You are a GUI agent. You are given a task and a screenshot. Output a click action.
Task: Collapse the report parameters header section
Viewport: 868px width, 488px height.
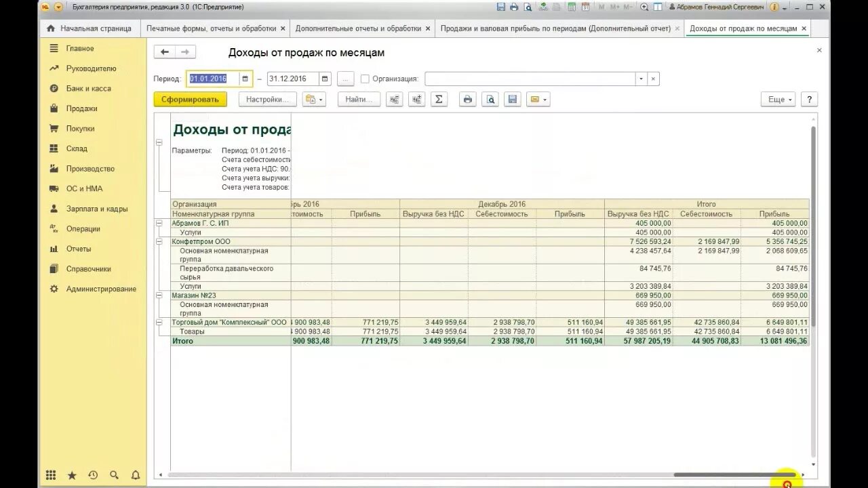pos(159,142)
